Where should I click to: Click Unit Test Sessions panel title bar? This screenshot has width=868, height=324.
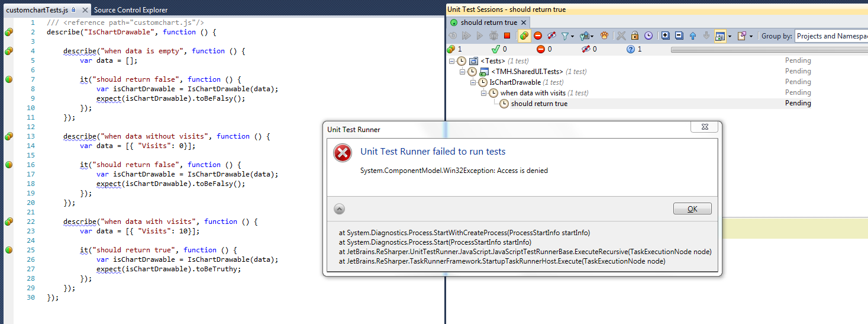[657, 9]
